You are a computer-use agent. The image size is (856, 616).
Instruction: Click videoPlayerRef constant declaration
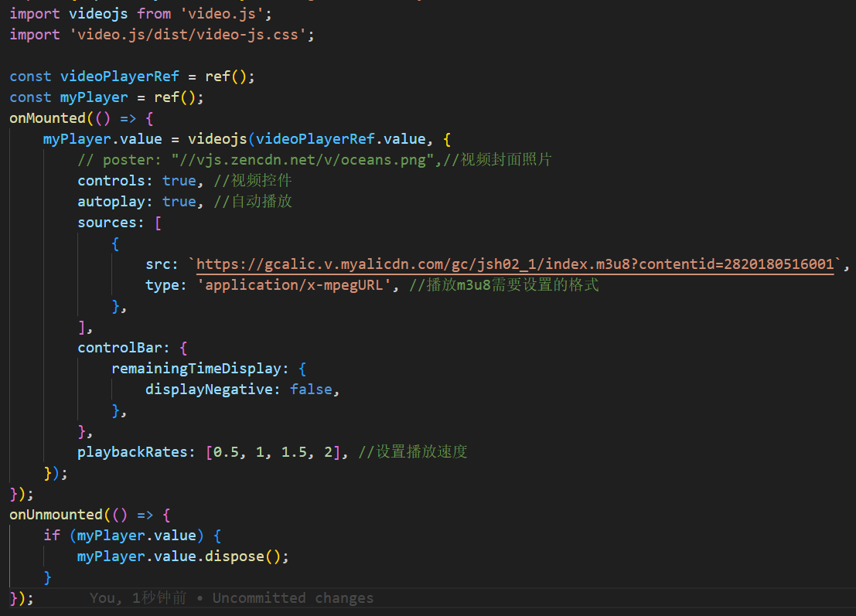coord(120,77)
